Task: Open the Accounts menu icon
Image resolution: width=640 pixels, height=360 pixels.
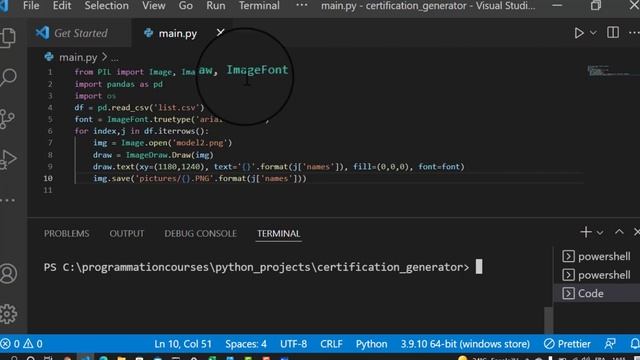Action: 8,273
